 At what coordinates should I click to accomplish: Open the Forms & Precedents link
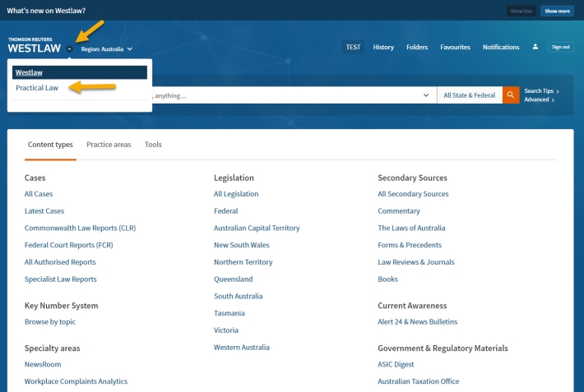[410, 246]
